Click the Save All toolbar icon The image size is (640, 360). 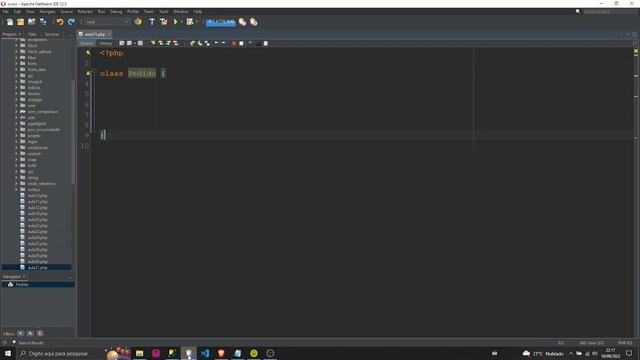pos(43,22)
